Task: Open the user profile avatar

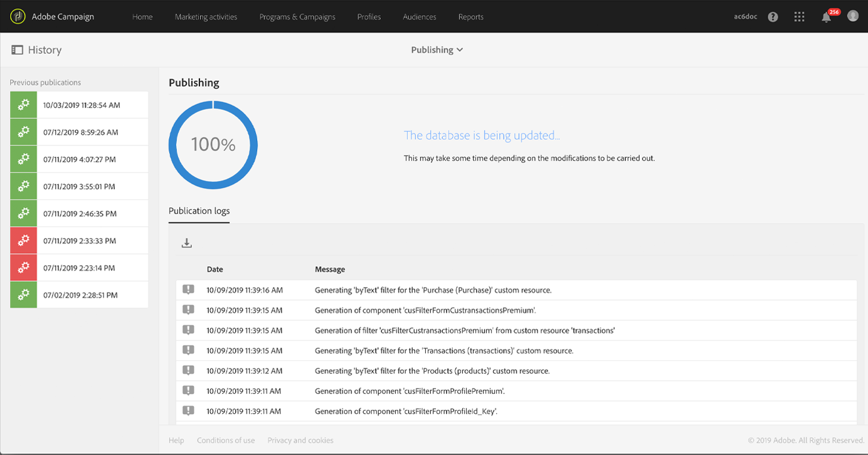Action: pyautogui.click(x=852, y=16)
